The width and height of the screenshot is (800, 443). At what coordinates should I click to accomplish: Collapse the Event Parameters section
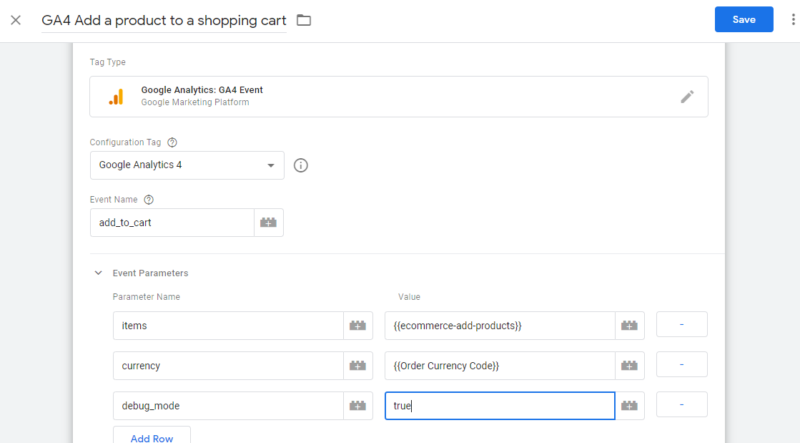[98, 273]
